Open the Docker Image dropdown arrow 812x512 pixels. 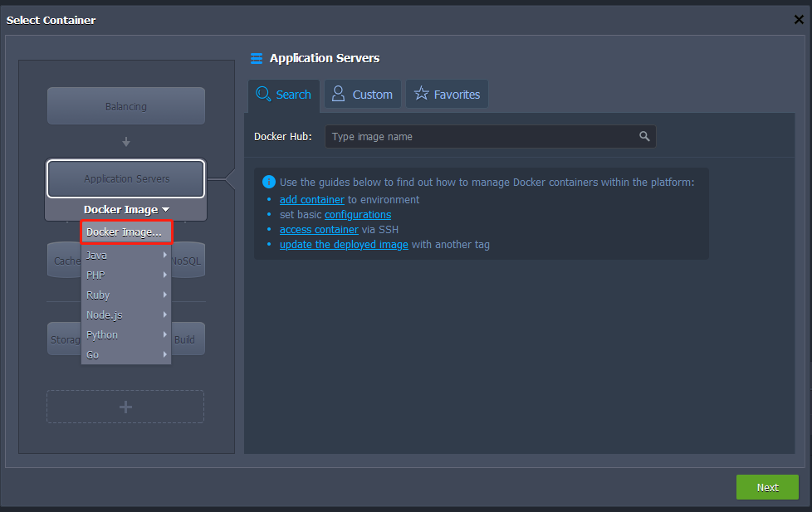[165, 210]
